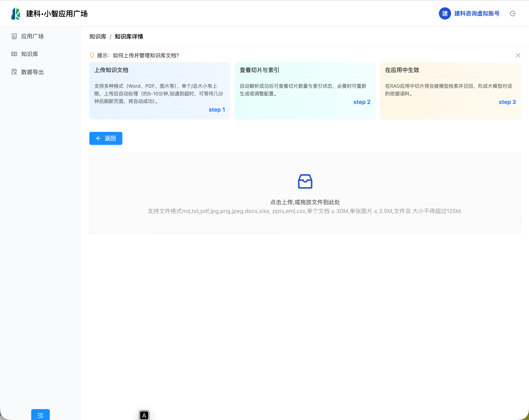This screenshot has height=420, width=529.
Task: Collapse the sidebar with bottom toggle
Action: tap(40, 415)
